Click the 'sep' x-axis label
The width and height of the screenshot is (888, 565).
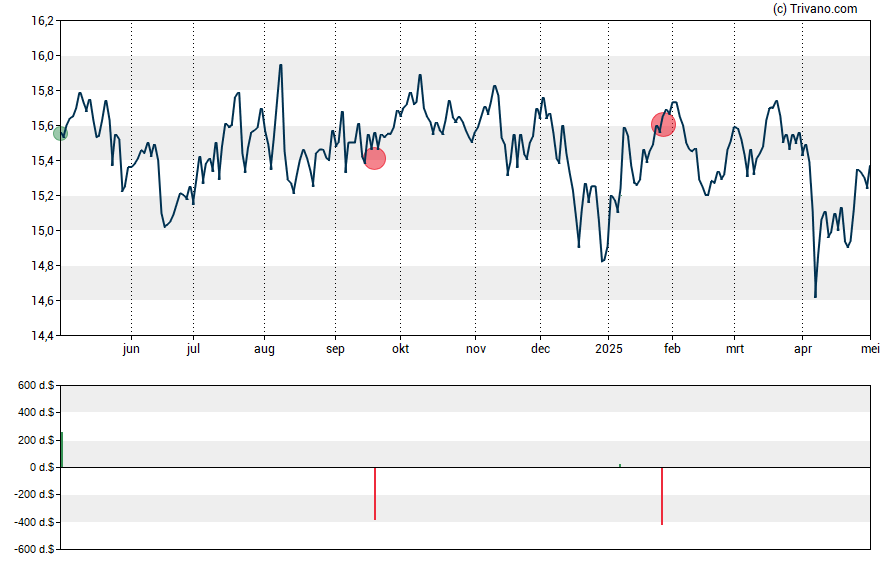point(335,349)
